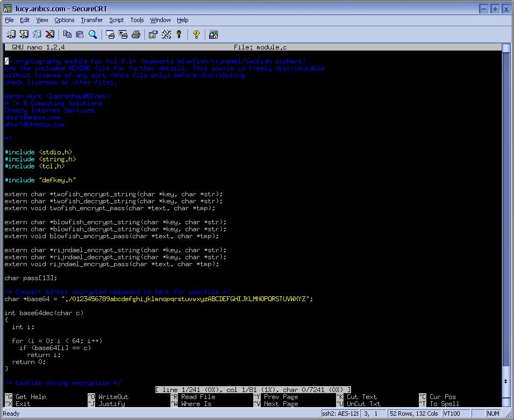Viewport: 514px width, 420px height.
Task: Click the Paste clipboard icon
Action: 80,34
